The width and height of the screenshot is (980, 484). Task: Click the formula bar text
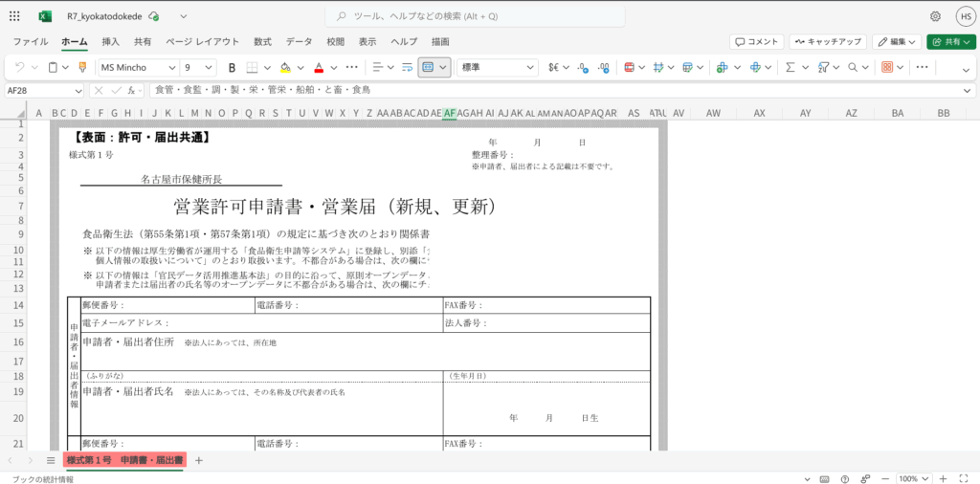point(262,90)
